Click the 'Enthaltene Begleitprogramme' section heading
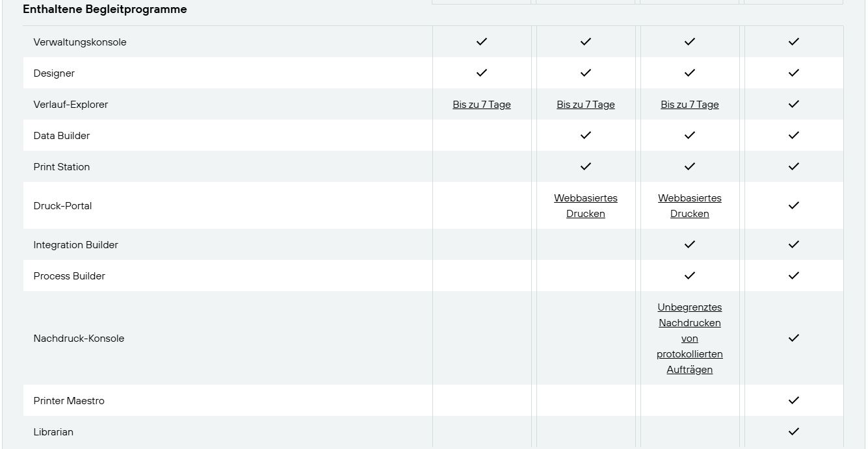868x449 pixels. [x=105, y=9]
